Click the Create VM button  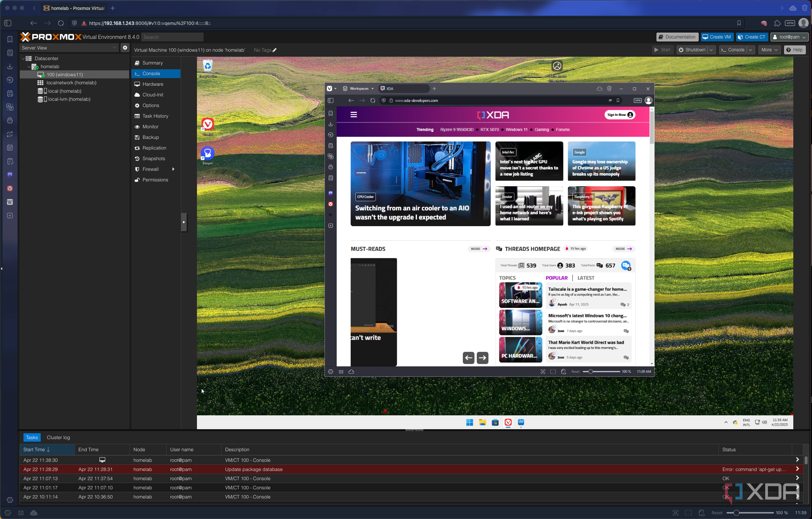pos(717,37)
